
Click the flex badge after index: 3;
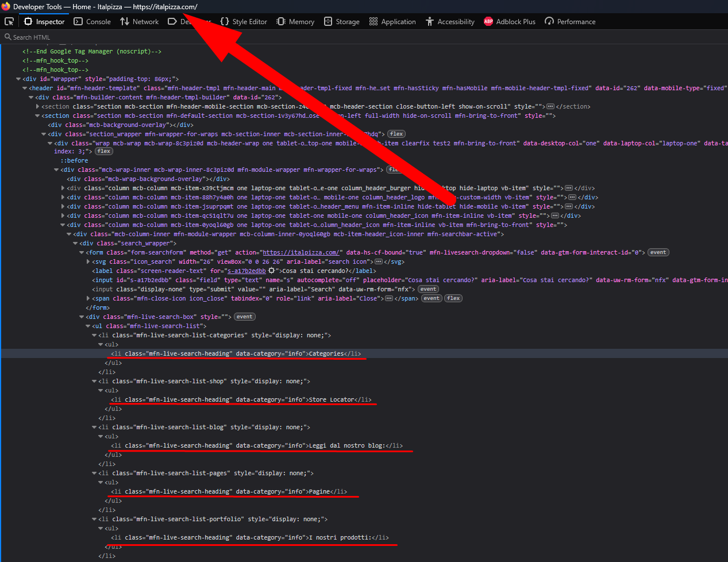(x=104, y=152)
